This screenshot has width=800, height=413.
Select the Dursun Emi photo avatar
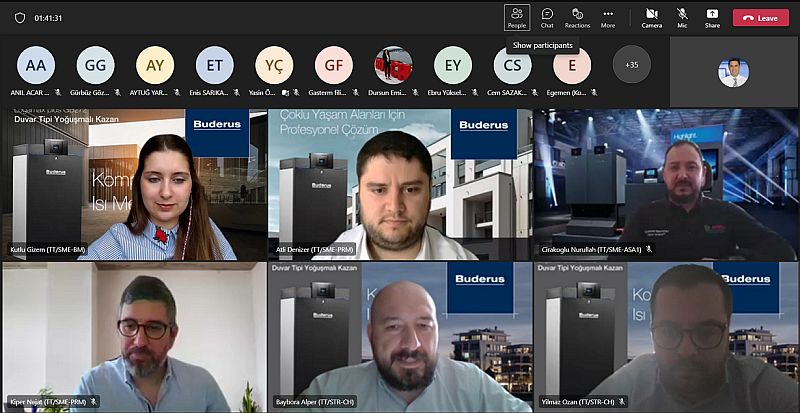point(393,65)
